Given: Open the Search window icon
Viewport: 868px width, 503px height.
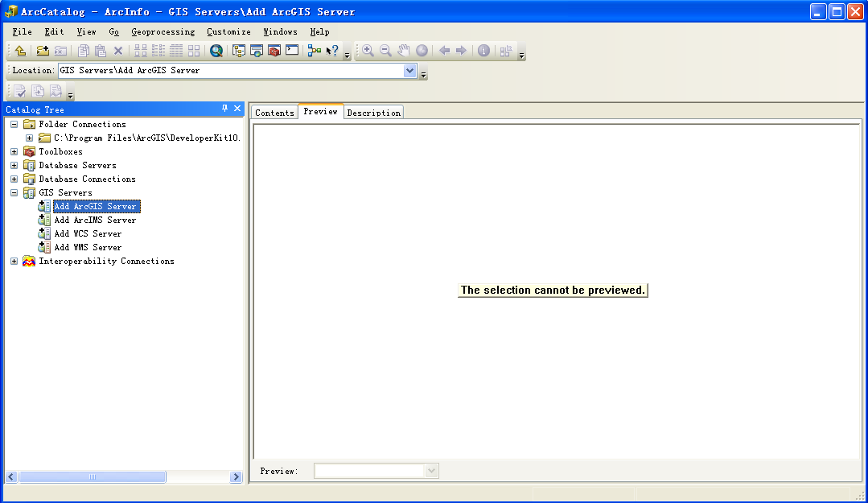Looking at the screenshot, I should (257, 51).
